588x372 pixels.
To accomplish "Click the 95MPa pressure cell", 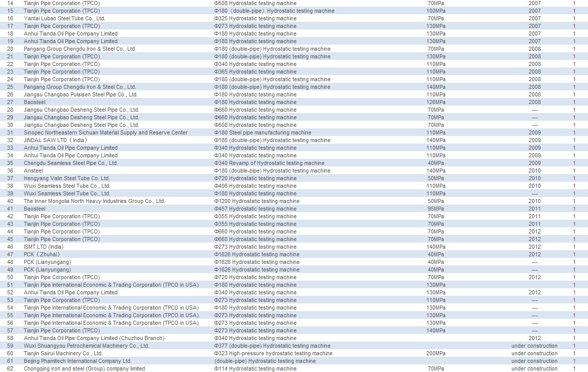I will 436,209.
